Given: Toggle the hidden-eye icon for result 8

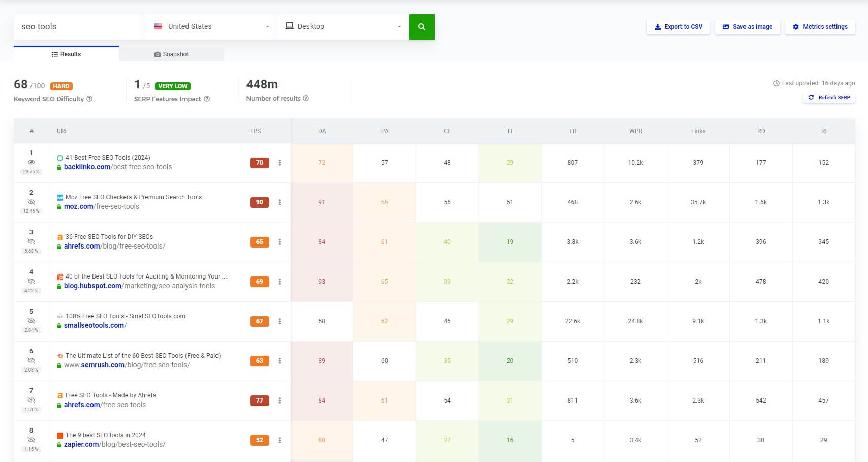Looking at the screenshot, I should (31, 440).
